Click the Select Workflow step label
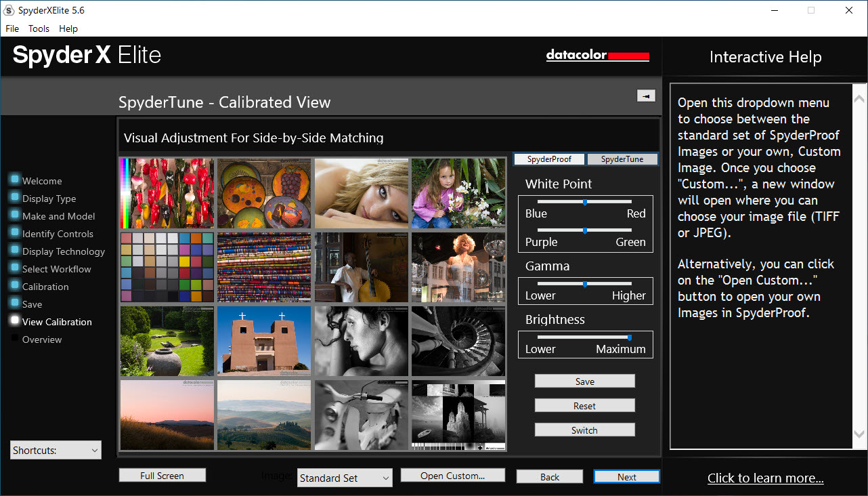 point(57,269)
